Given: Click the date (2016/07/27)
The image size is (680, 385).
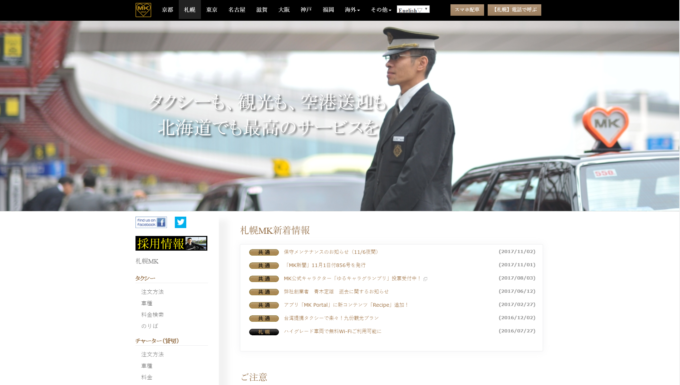Looking at the screenshot, I should 517,331.
